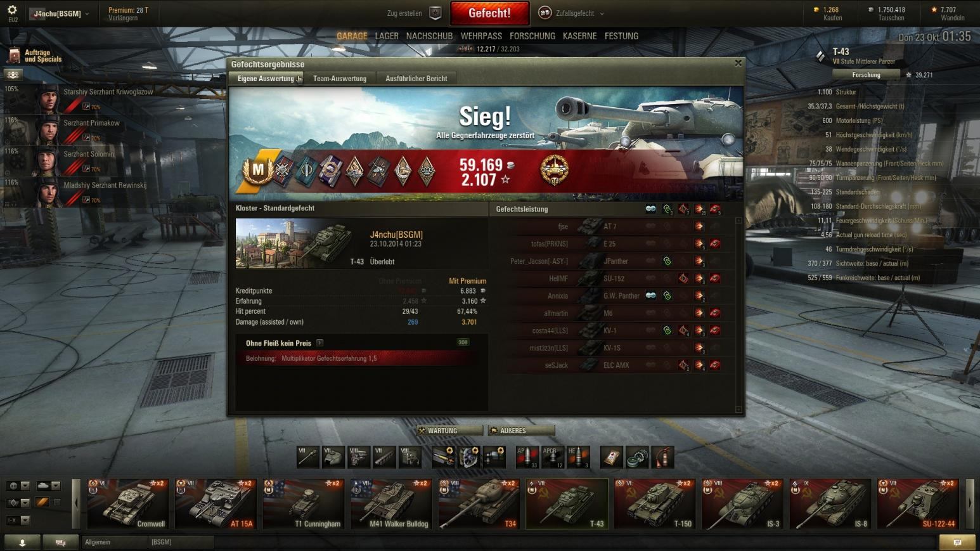The height and width of the screenshot is (551, 980).
Task: Open the settings gear menu
Action: pos(12,10)
